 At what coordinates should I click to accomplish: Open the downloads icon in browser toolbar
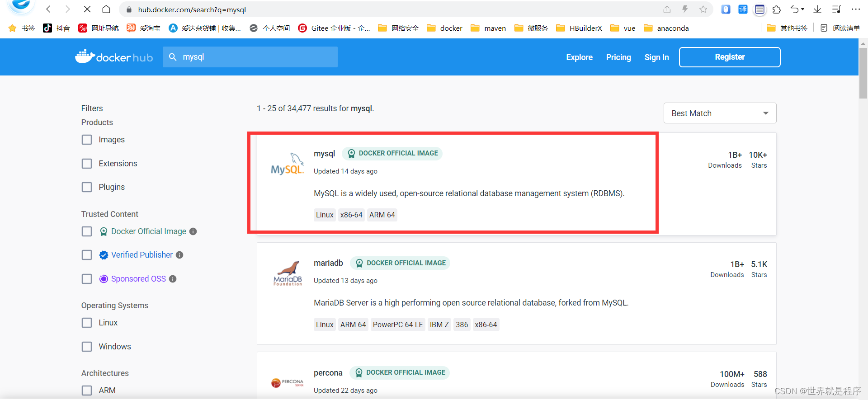click(817, 9)
